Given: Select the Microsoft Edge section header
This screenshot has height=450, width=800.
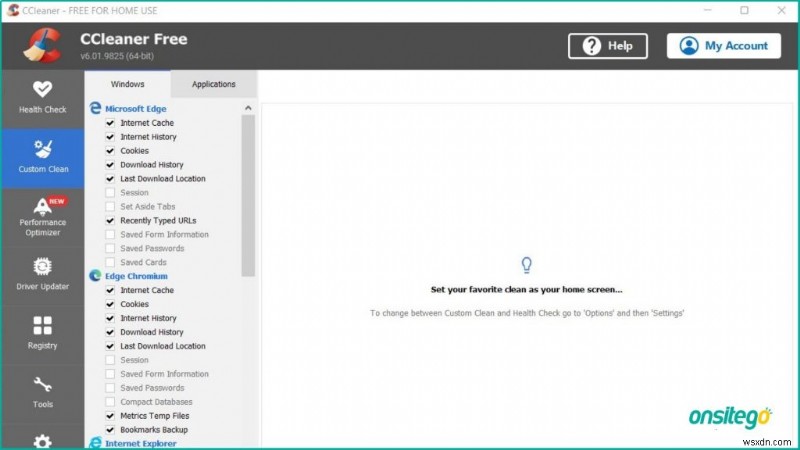Looking at the screenshot, I should [x=136, y=109].
